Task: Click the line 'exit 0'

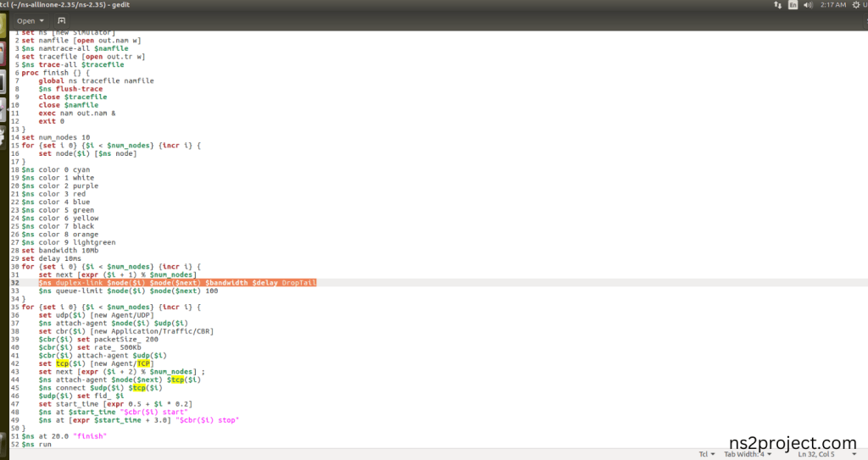Action: 51,121
